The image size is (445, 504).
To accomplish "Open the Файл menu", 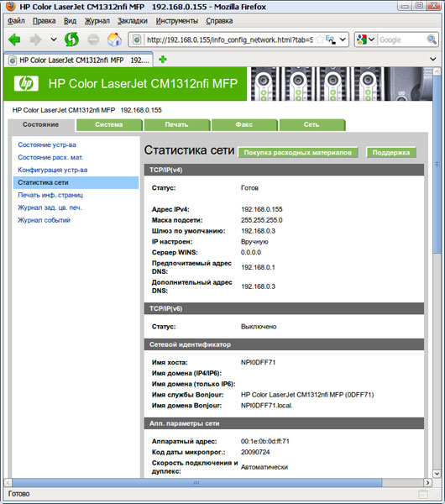I will coord(16,21).
